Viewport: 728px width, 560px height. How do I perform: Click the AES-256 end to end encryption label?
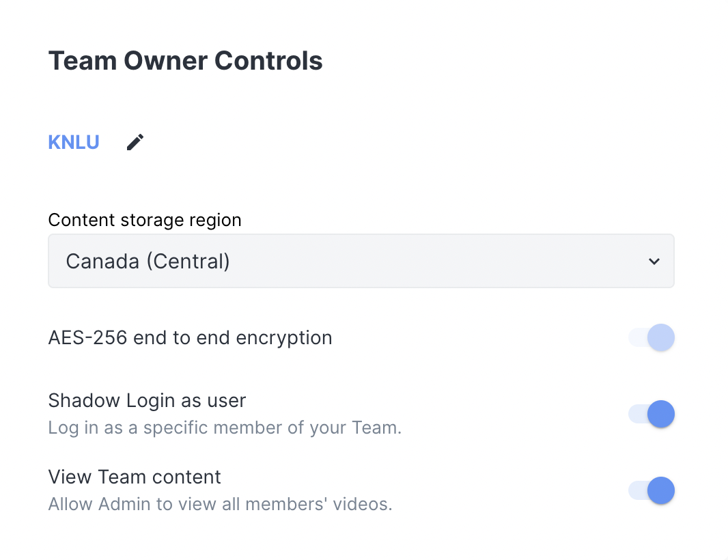tap(190, 337)
